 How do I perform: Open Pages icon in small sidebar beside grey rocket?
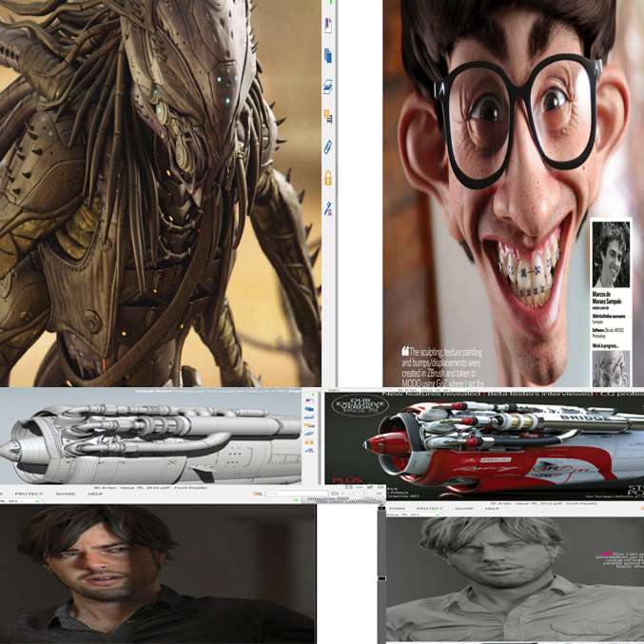309,409
